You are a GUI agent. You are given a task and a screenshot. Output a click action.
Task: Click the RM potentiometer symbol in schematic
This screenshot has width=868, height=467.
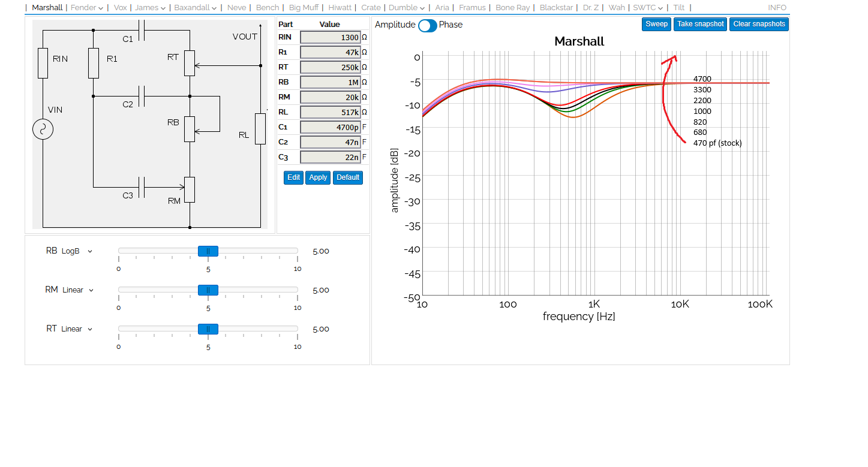(x=190, y=189)
